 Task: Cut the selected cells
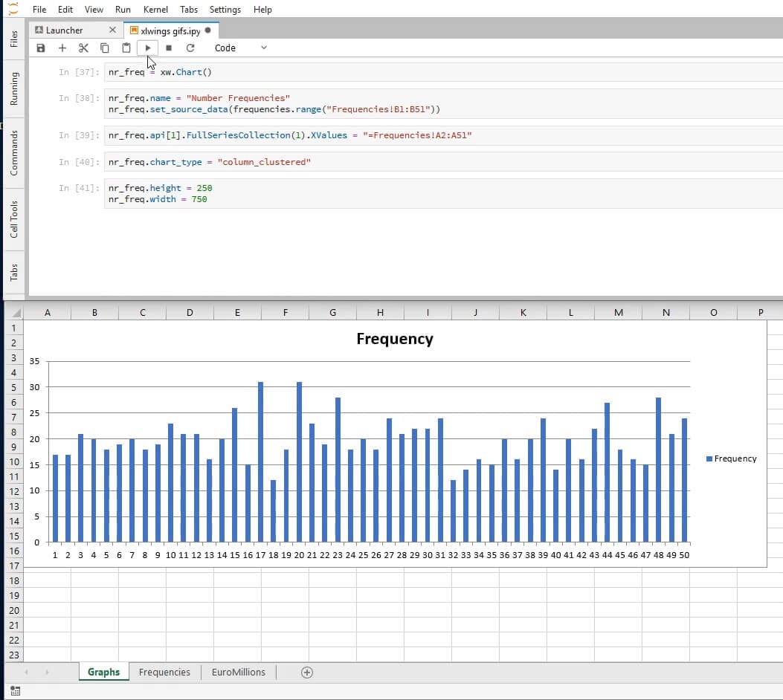point(83,48)
